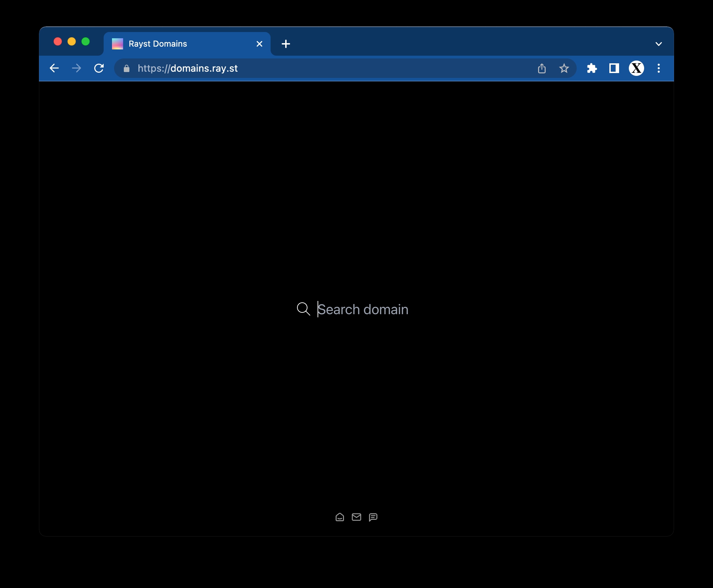Image resolution: width=713 pixels, height=588 pixels.
Task: Toggle the browser side panel
Action: tap(614, 68)
